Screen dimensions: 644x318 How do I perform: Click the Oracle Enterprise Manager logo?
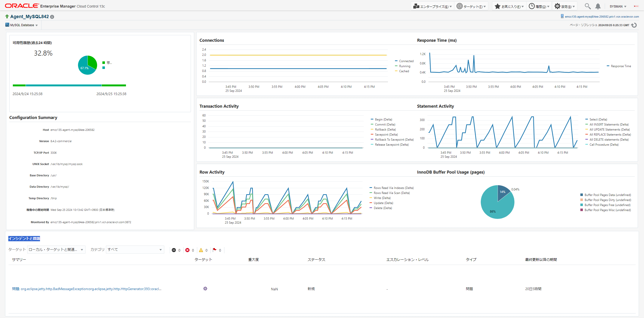coord(55,6)
